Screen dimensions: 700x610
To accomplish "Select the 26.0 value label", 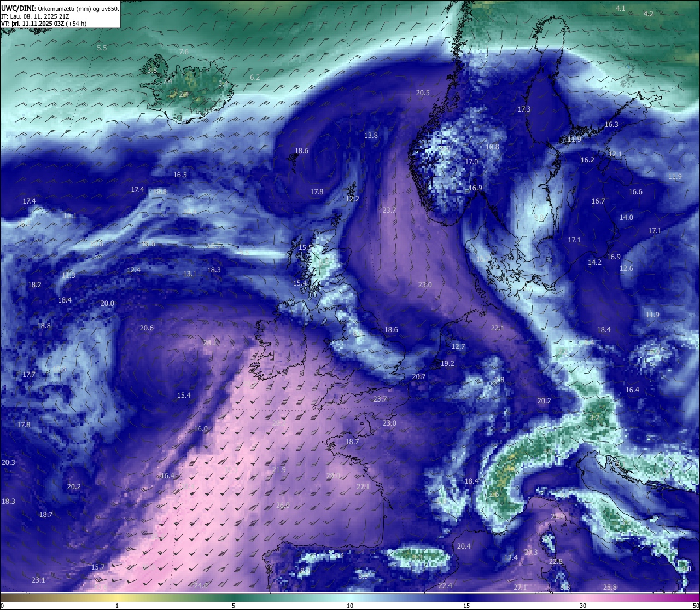I will click(x=283, y=505).
